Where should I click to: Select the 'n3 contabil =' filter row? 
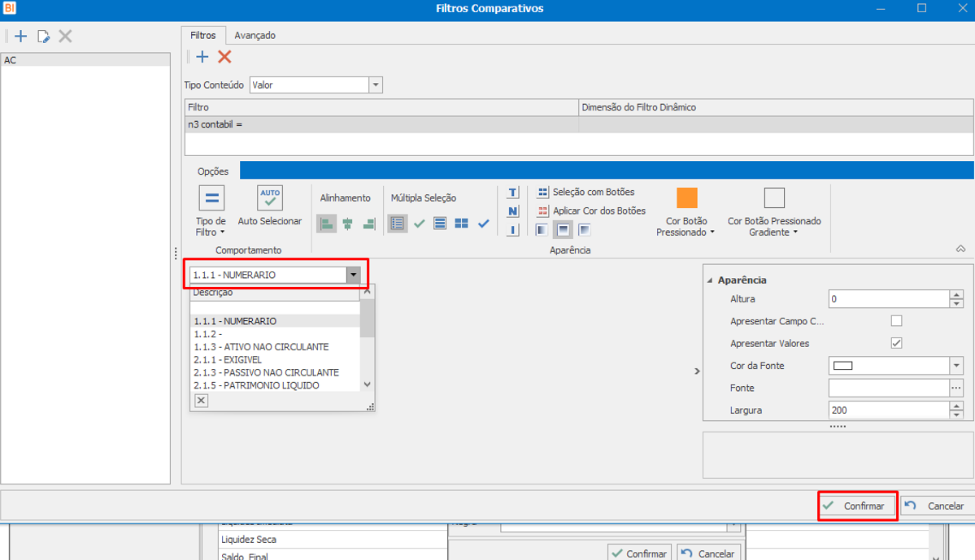(578, 124)
